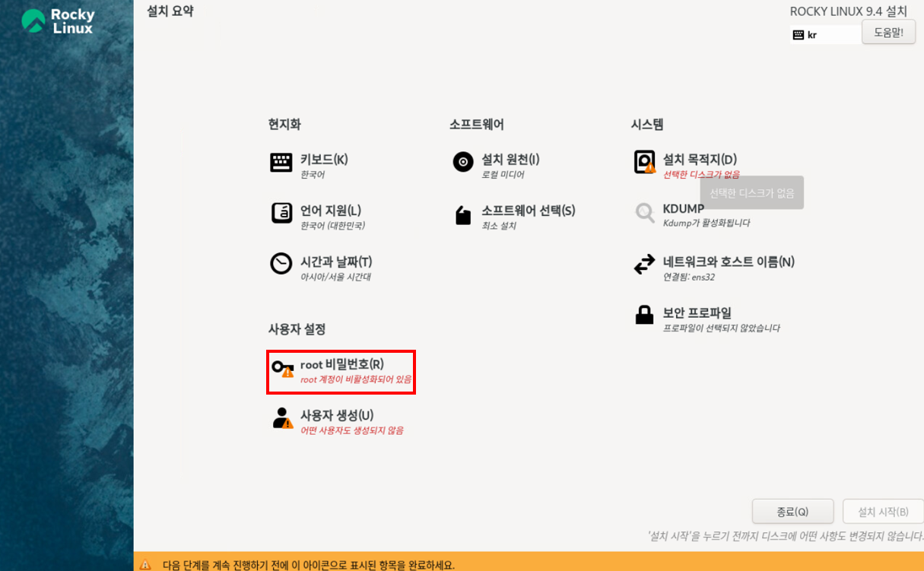Click the '현지화' section heading

(284, 124)
